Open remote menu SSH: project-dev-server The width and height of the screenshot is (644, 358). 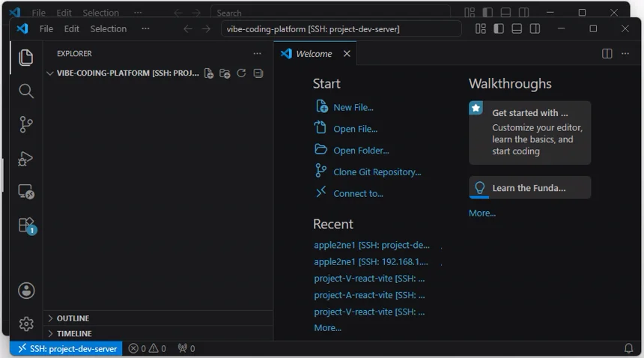pos(66,348)
